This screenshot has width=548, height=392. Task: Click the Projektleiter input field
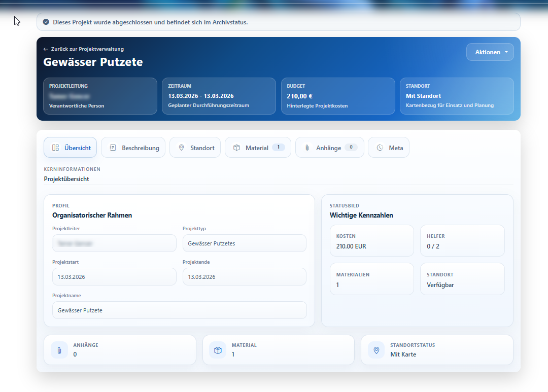coord(114,243)
